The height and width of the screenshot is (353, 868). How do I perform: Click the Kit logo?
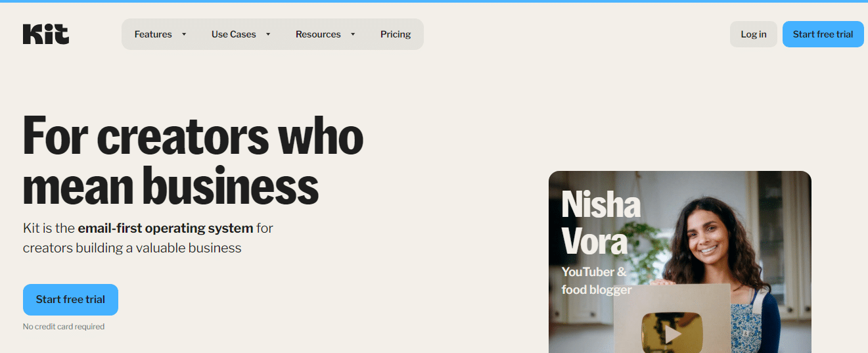point(46,34)
